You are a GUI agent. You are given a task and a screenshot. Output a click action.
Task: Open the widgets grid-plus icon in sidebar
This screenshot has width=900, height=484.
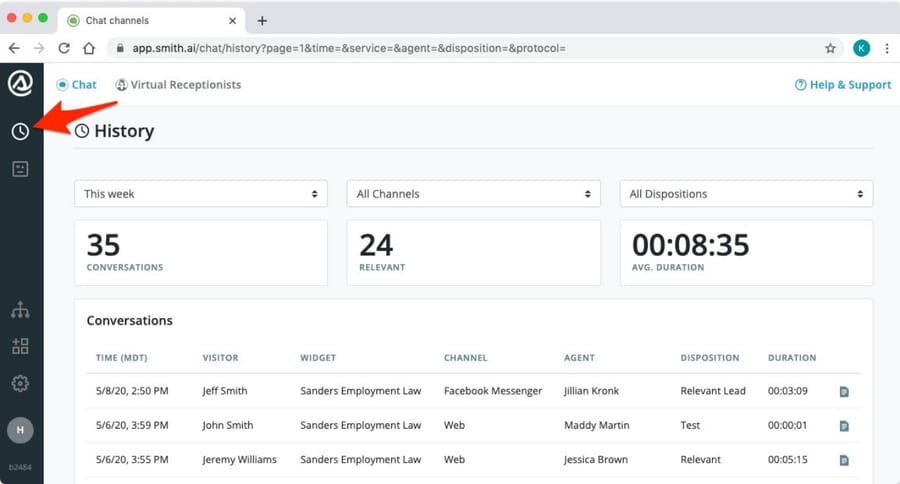[x=20, y=346]
